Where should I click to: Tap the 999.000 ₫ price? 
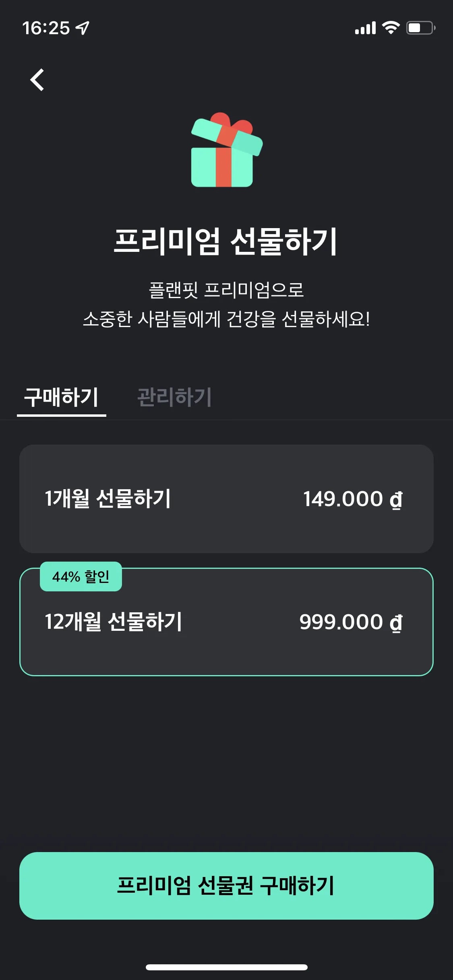click(351, 622)
